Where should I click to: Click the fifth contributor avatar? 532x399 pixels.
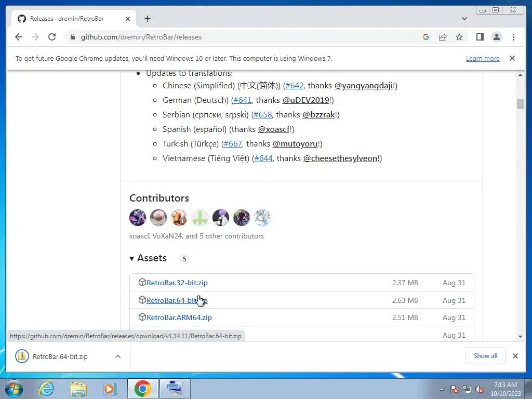coord(221,218)
